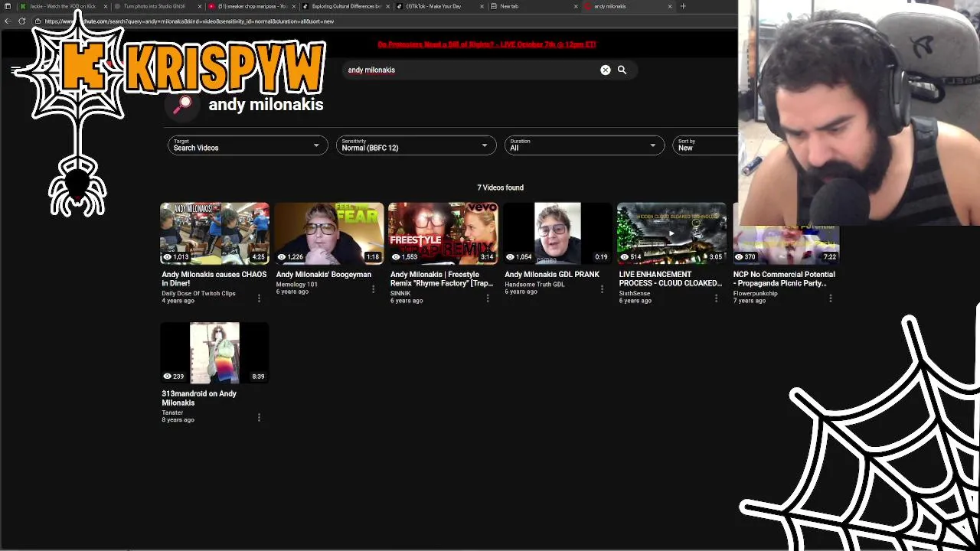Viewport: 980px width, 551px height.
Task: Expand the Duration 'All' dropdown
Action: (584, 145)
